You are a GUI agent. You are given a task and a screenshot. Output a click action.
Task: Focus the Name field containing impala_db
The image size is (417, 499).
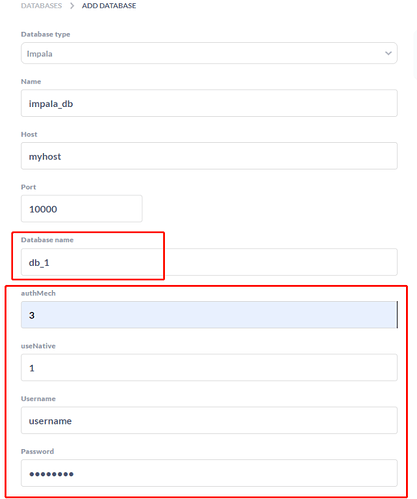coord(209,103)
